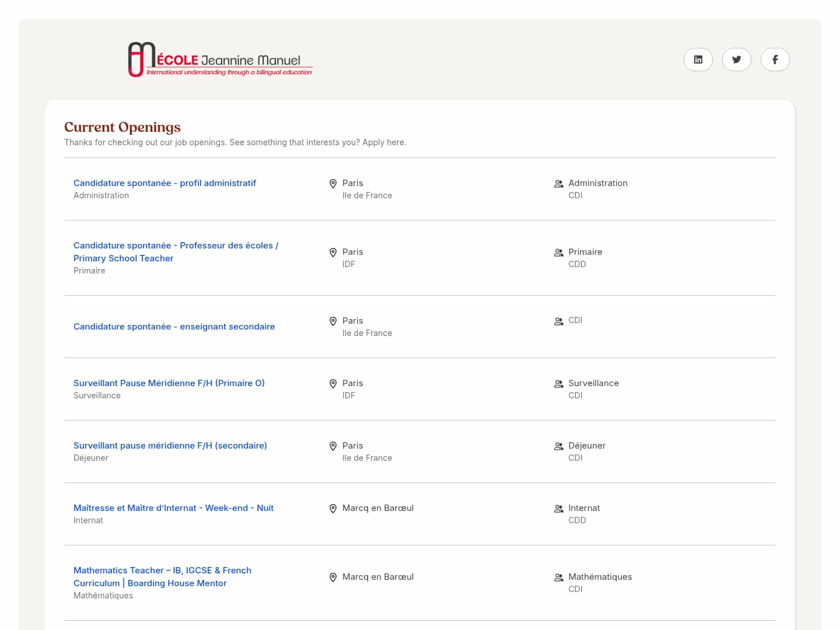Click department people icon beside Surveillance

558,384
